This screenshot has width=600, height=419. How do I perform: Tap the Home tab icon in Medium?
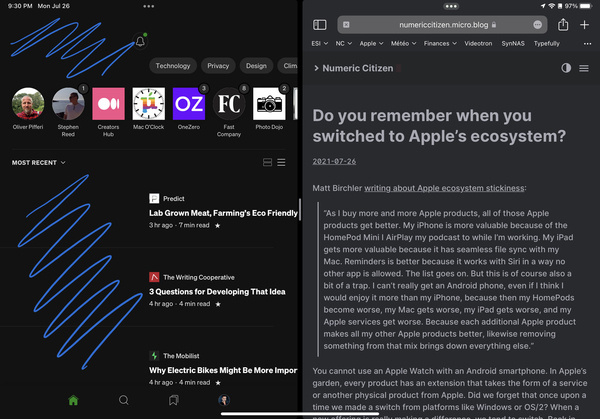73,400
